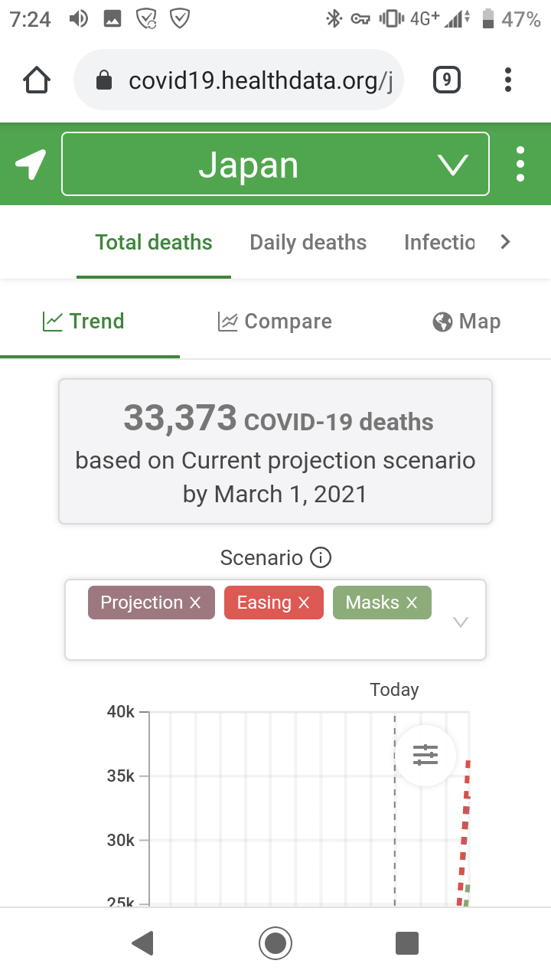Remove the Easing scenario tag

click(x=304, y=603)
